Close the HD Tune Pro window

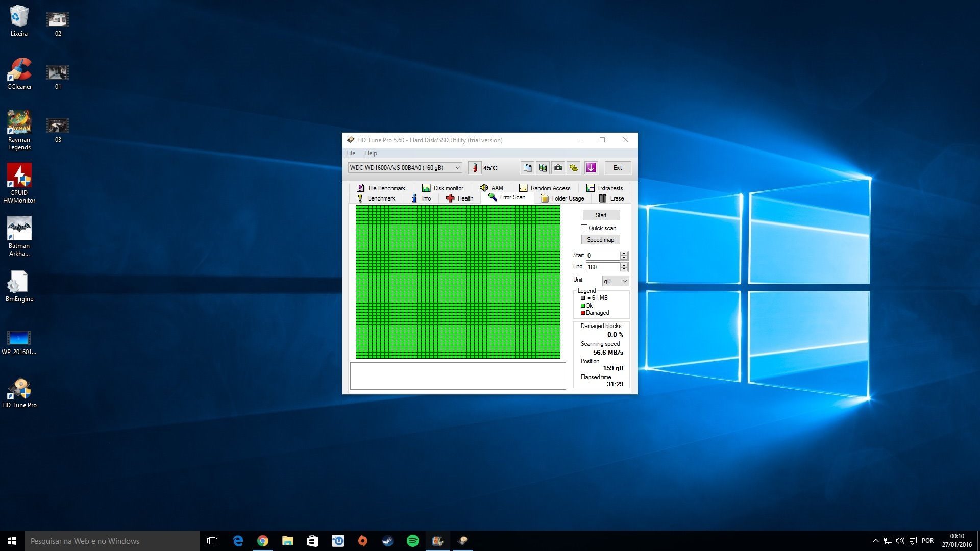(626, 140)
